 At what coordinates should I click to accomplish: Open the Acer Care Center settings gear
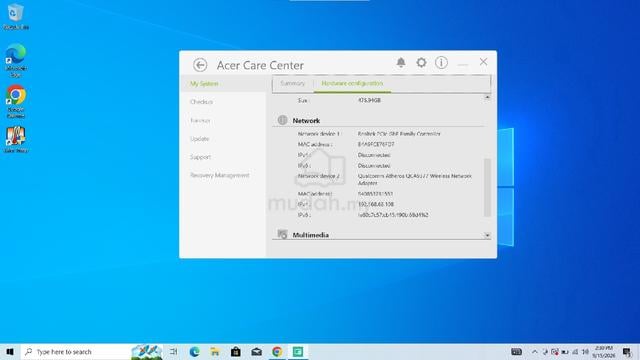[x=421, y=62]
